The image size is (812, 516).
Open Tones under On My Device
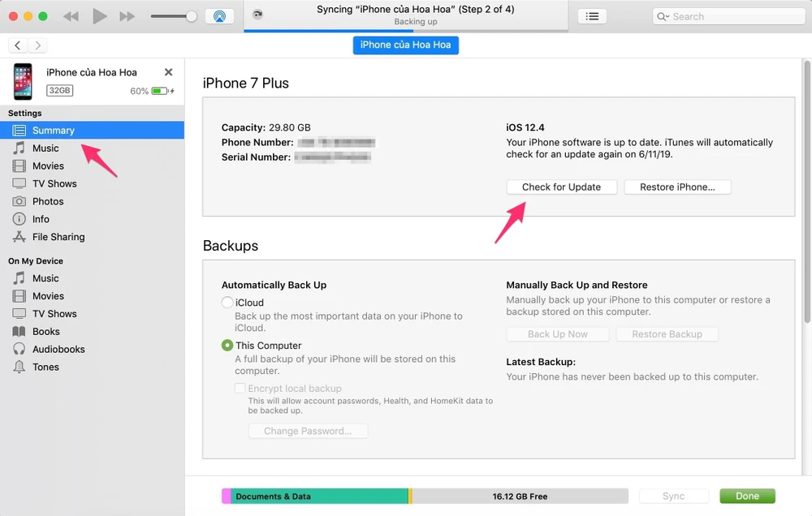pos(45,367)
